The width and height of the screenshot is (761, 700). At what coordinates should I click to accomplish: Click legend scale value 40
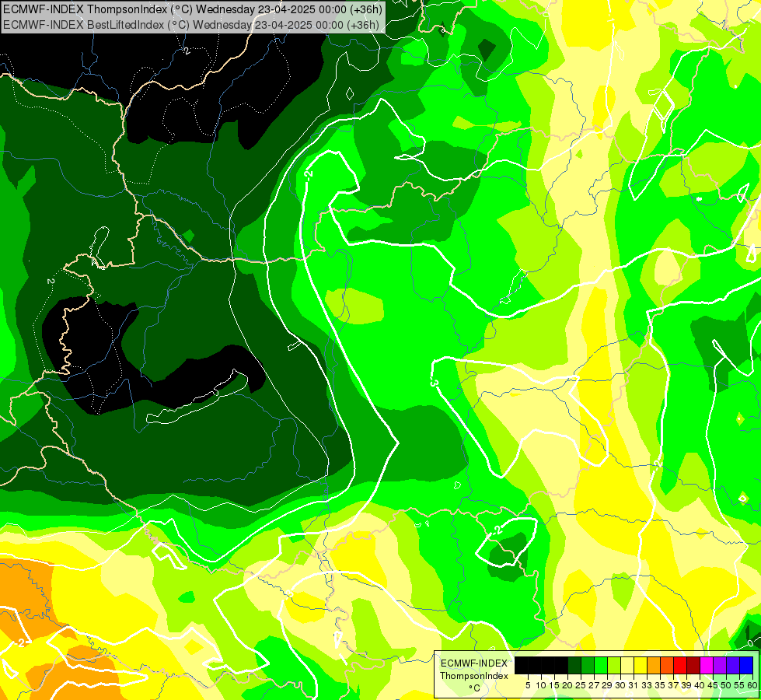700,685
